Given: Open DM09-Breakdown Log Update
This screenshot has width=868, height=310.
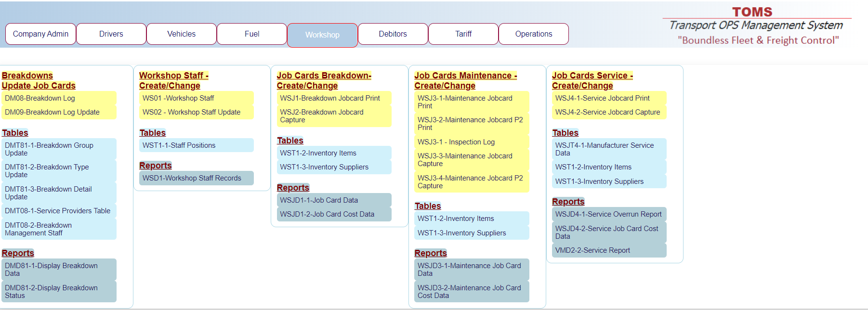Looking at the screenshot, I should click(52, 112).
